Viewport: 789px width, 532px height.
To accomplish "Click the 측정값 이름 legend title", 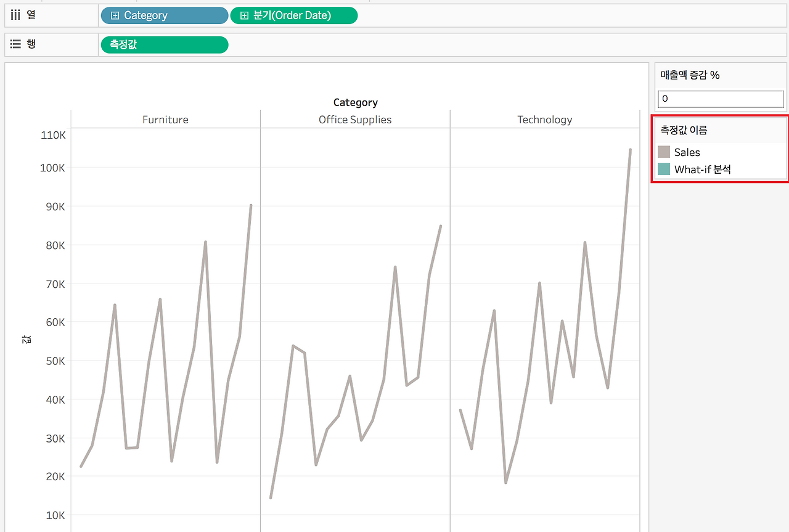I will (684, 130).
